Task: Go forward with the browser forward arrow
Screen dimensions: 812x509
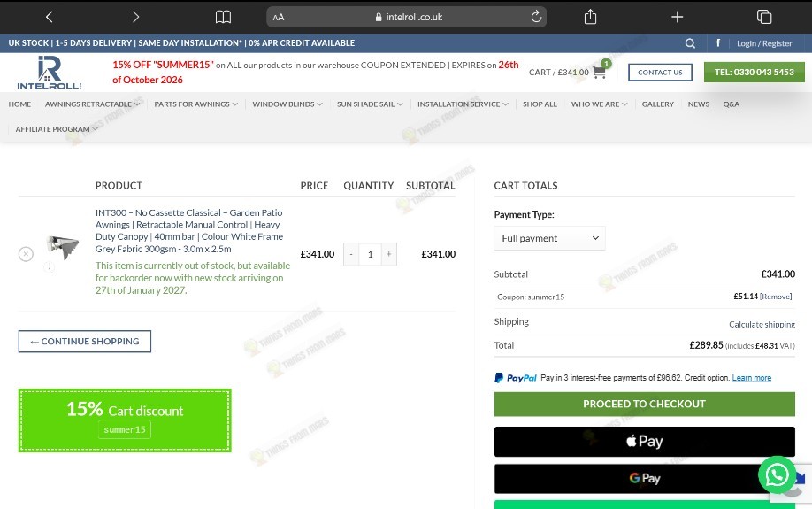Action: (x=135, y=17)
